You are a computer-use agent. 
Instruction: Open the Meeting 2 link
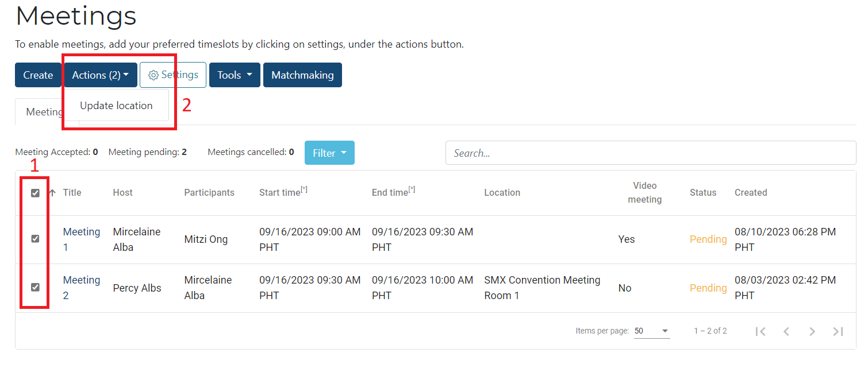[81, 288]
